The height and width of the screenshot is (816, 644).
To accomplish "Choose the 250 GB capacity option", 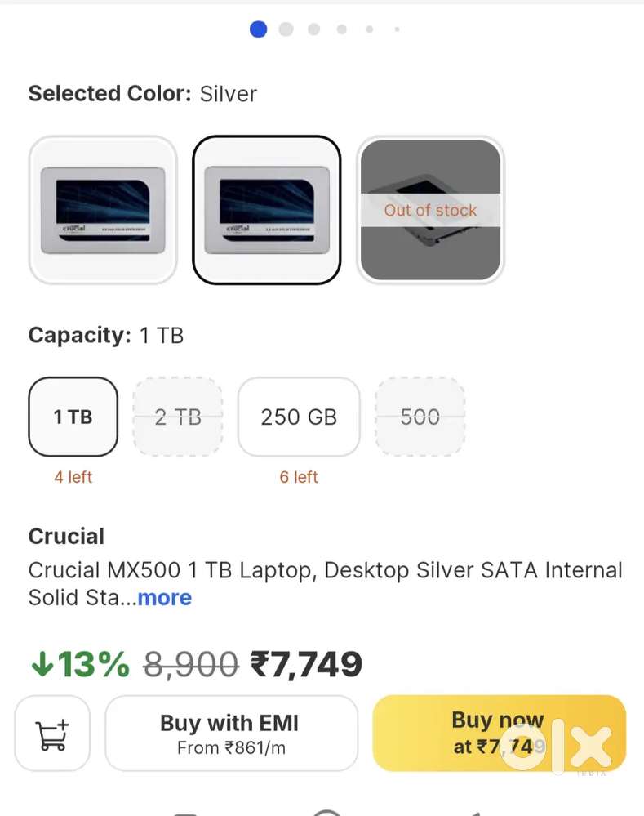I will pos(299,417).
